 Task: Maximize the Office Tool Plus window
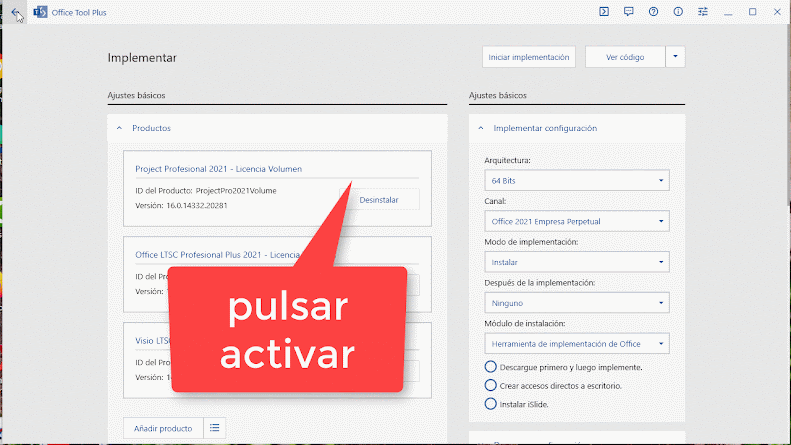click(753, 12)
